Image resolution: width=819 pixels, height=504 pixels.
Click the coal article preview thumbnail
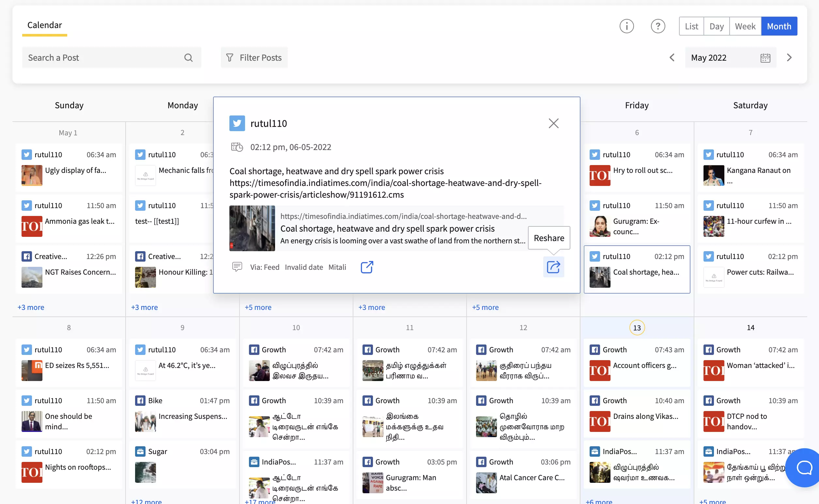click(252, 228)
